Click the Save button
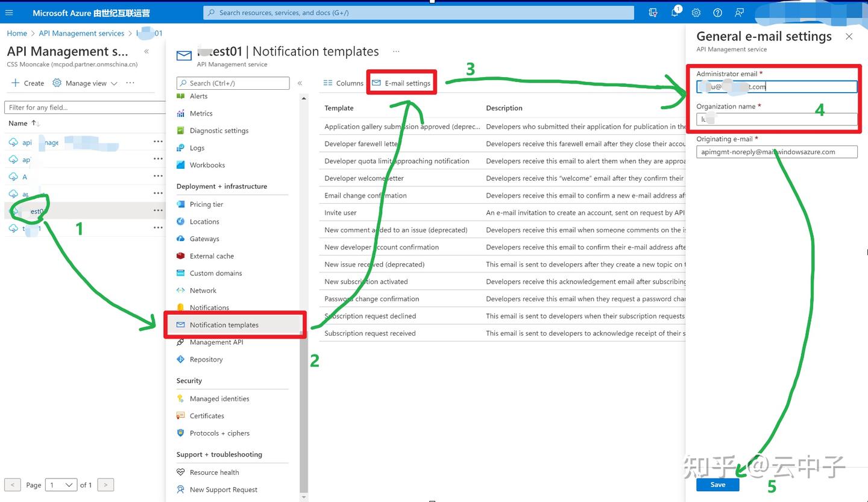Screen dimensions: 868x502 click(718, 484)
